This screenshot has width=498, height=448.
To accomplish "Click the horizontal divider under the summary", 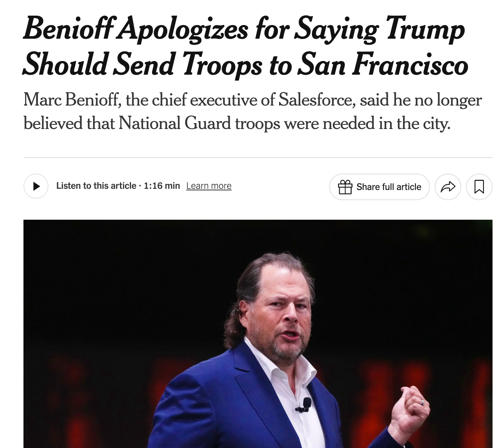I will (x=258, y=158).
